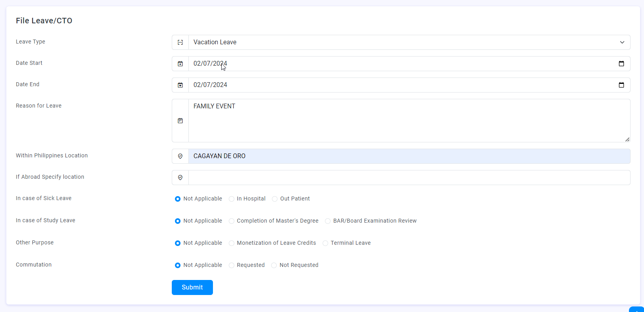Focus the Date End date field
The image size is (644, 312).
(409, 85)
